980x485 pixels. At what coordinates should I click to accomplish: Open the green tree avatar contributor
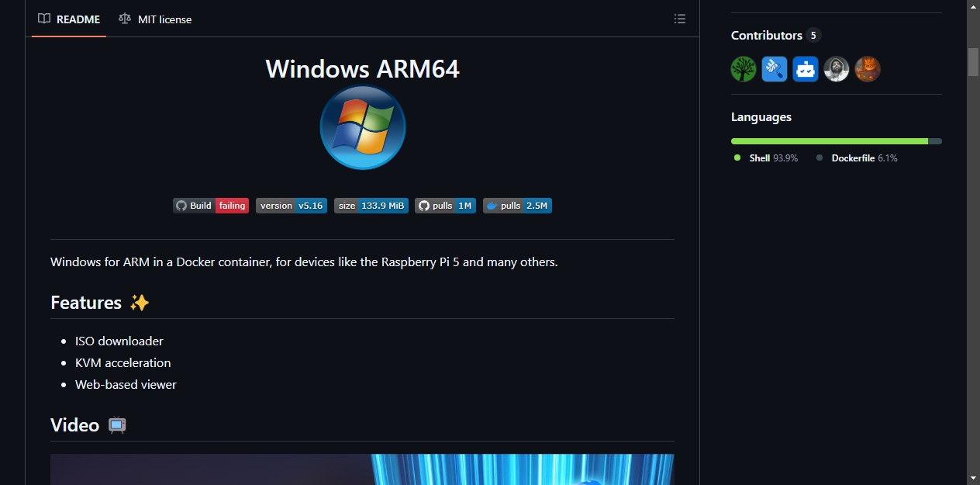[x=744, y=69]
